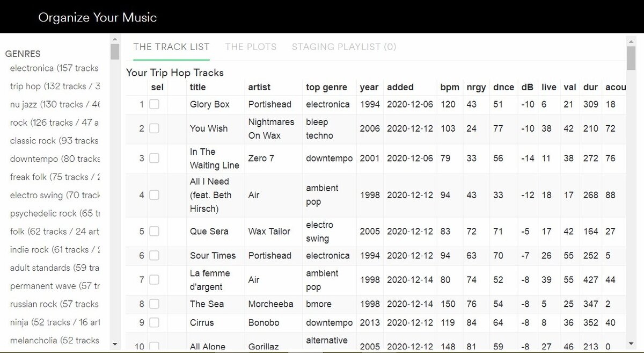Click Your Trip Hop Tracks heading
The image size is (644, 353).
pyautogui.click(x=175, y=73)
